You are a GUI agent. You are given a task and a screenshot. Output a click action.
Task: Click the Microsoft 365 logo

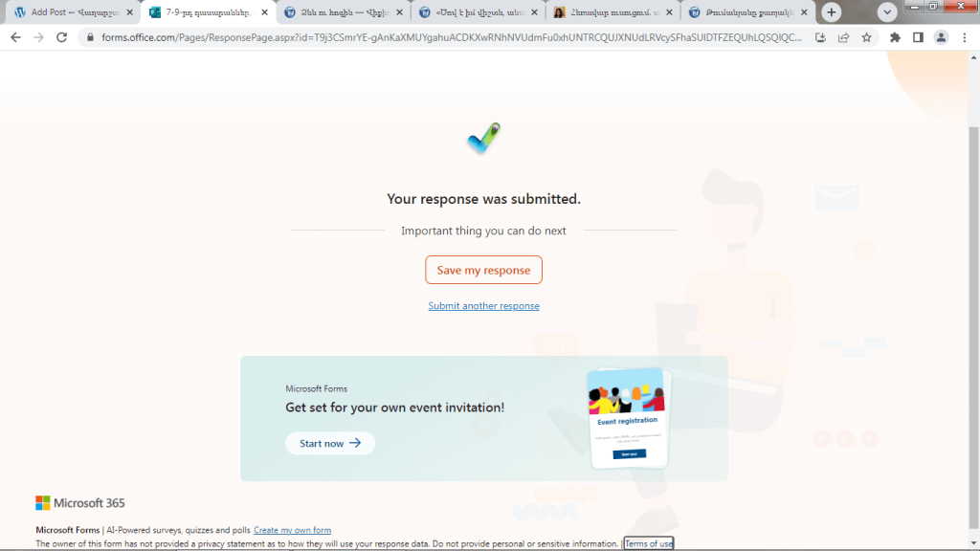click(x=80, y=503)
